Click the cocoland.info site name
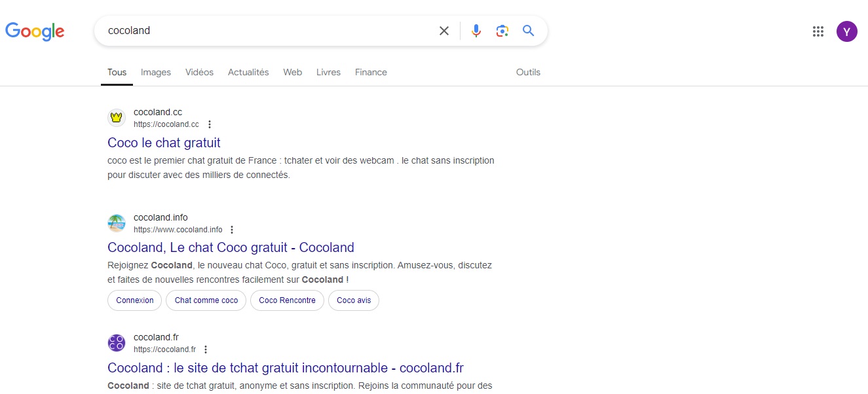The width and height of the screenshot is (868, 394). pos(160,217)
